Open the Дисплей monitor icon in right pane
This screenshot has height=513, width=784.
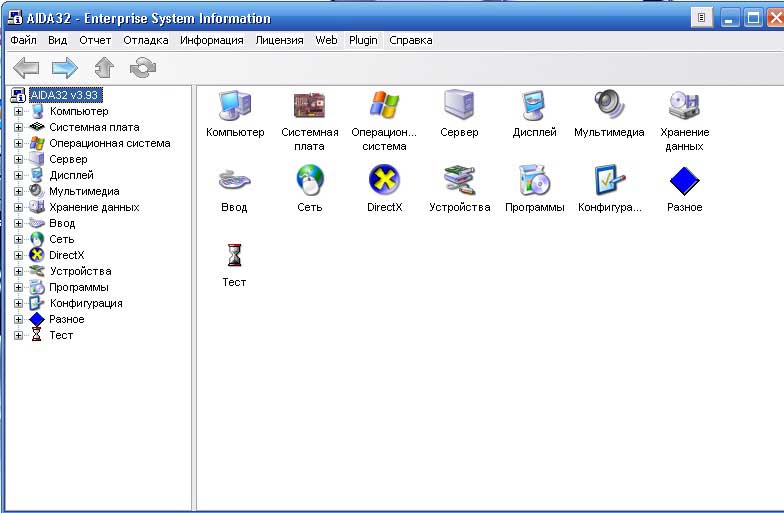click(534, 106)
